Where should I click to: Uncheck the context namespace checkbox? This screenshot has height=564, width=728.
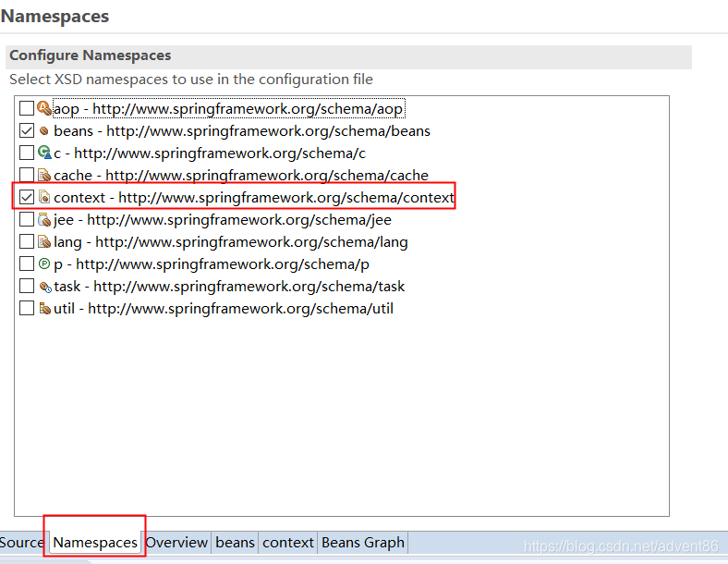click(27, 198)
